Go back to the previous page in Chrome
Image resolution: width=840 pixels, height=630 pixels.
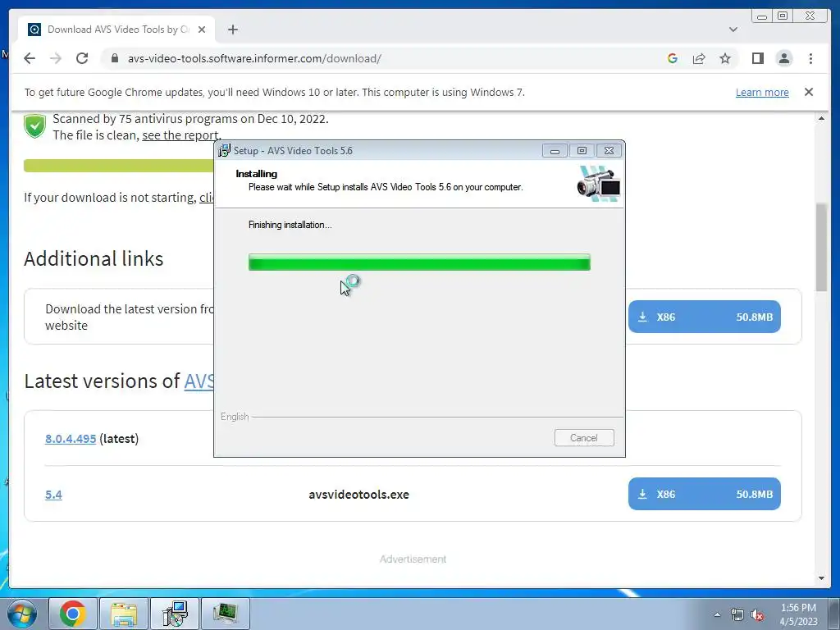30,58
